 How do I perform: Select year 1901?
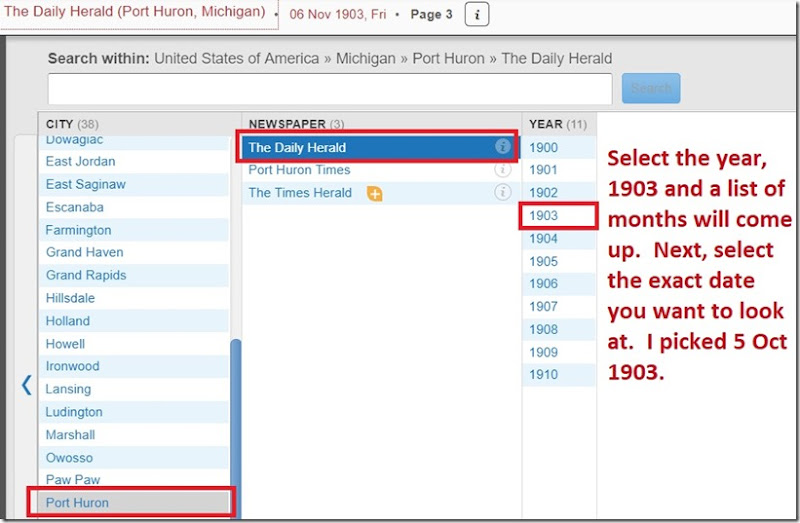[x=559, y=170]
